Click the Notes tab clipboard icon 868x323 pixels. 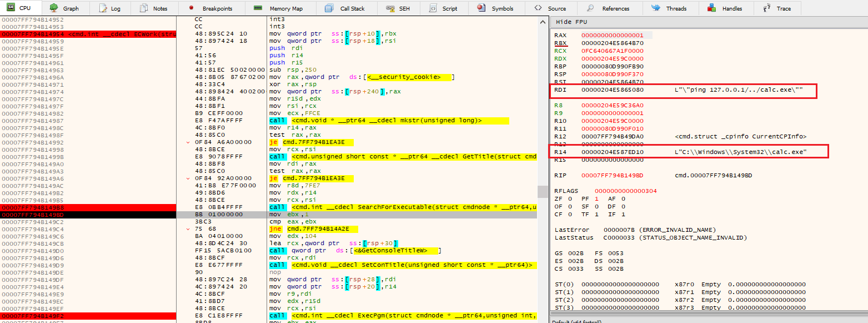click(x=144, y=8)
